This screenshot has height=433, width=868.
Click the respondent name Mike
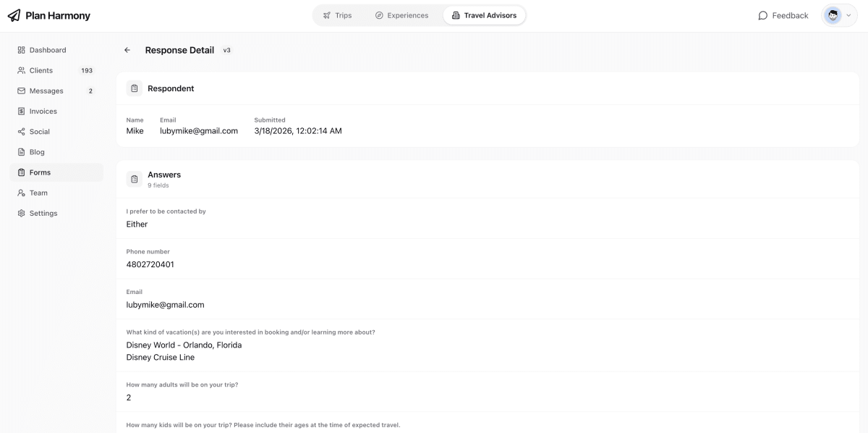coord(135,131)
